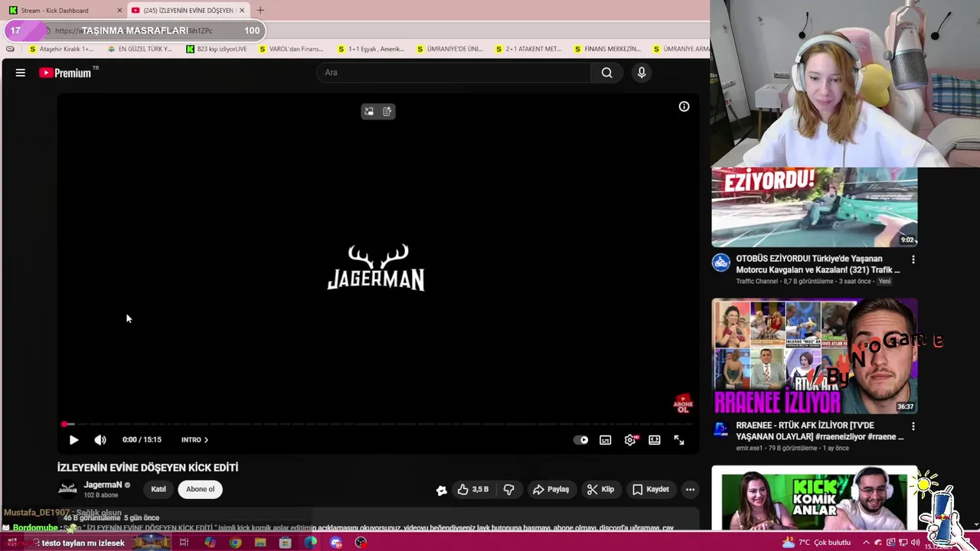The height and width of the screenshot is (551, 980).
Task: Open the ÜMRANİYE'DE ÜNİ bookmark
Action: tap(449, 49)
